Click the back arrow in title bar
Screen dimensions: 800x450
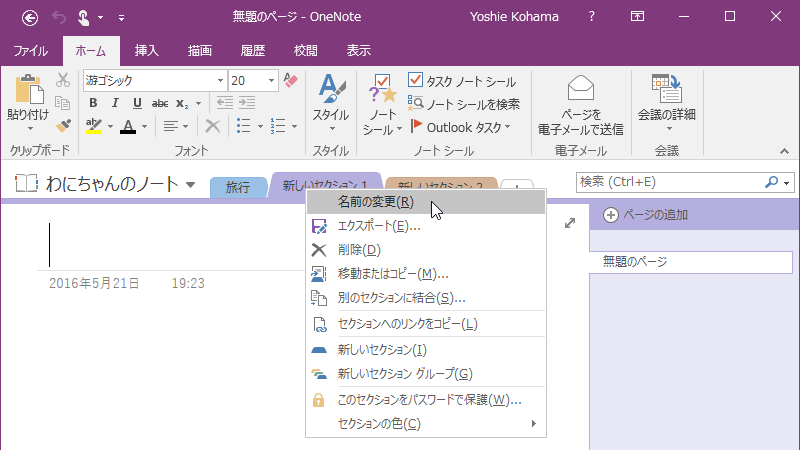tap(30, 17)
